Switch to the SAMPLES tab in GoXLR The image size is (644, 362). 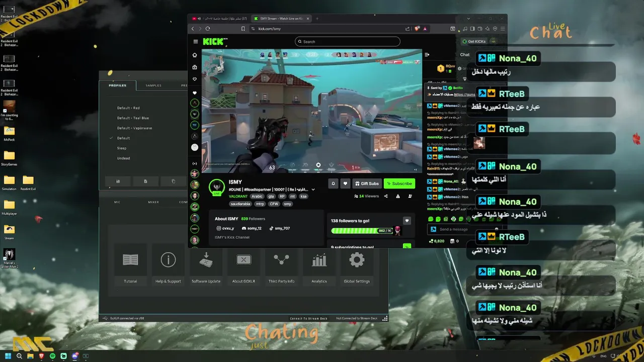(153, 85)
